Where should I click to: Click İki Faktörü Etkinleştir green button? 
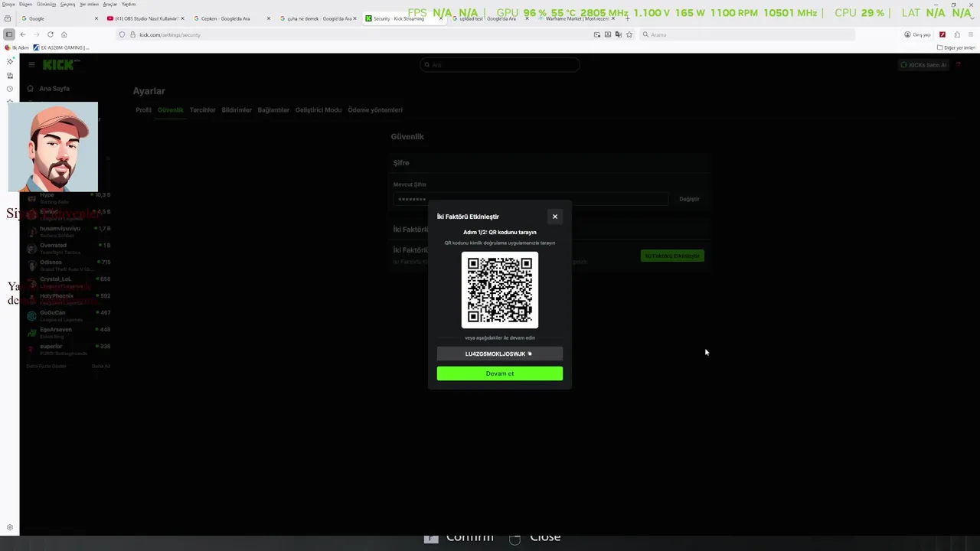672,256
